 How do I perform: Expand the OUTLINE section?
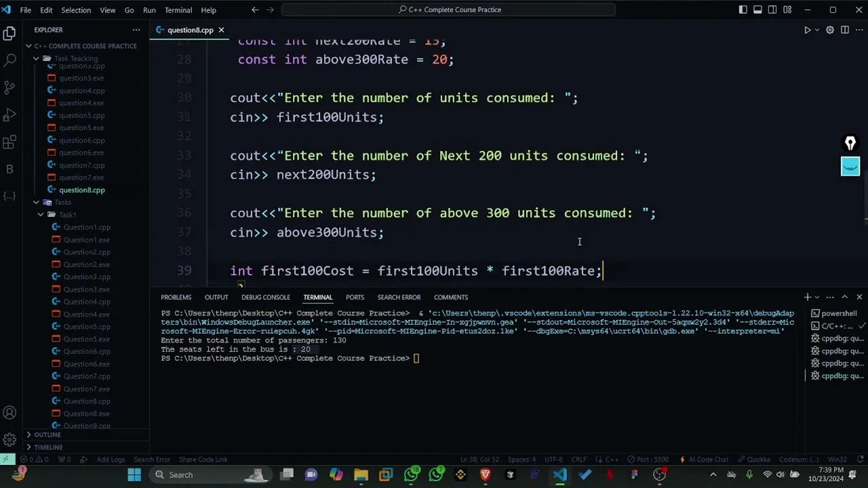click(47, 434)
